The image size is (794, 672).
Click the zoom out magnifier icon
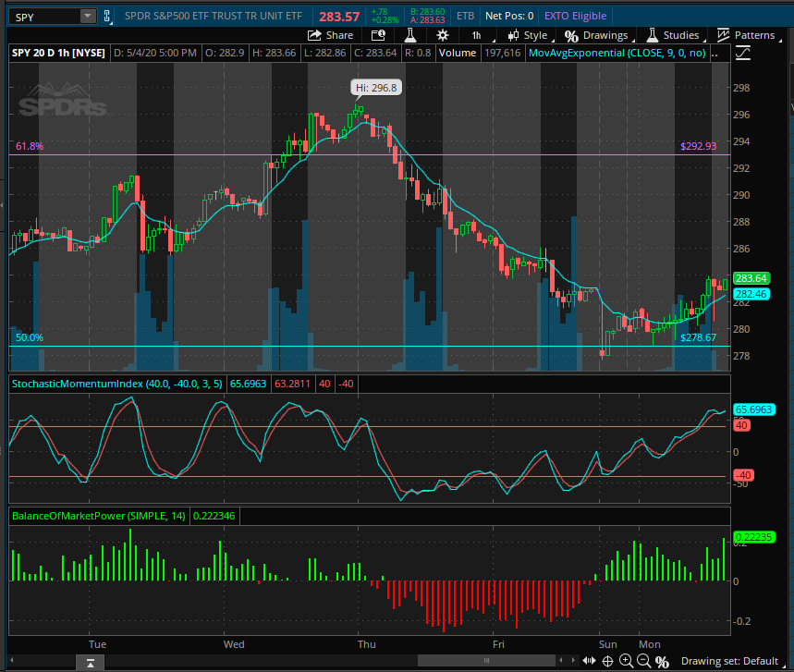point(643,661)
